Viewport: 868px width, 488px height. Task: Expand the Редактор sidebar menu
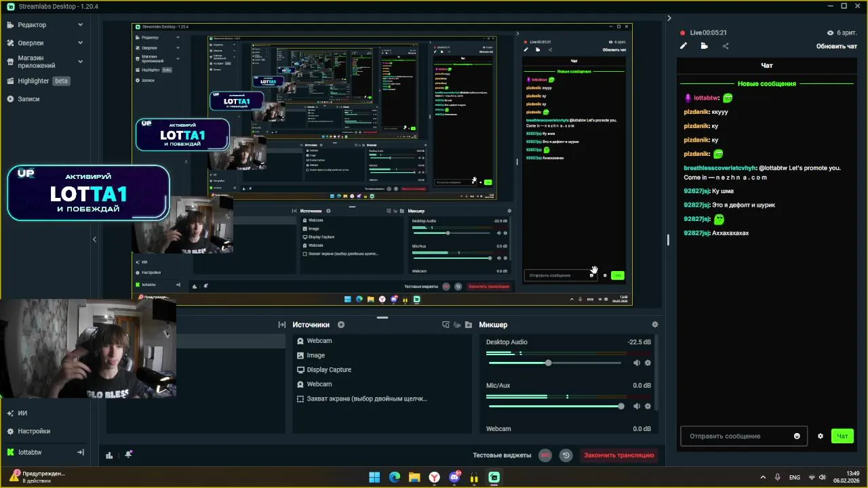(x=80, y=24)
